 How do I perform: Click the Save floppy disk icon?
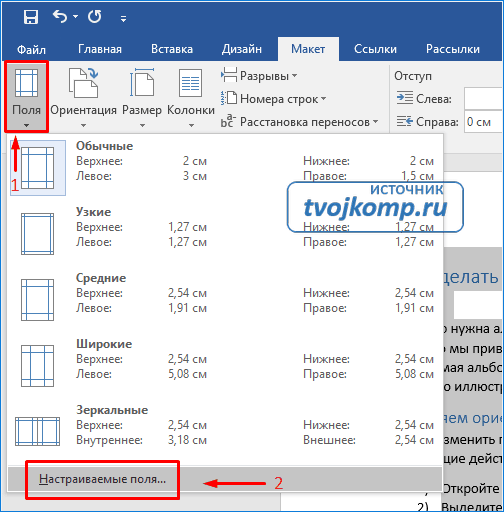tap(31, 16)
